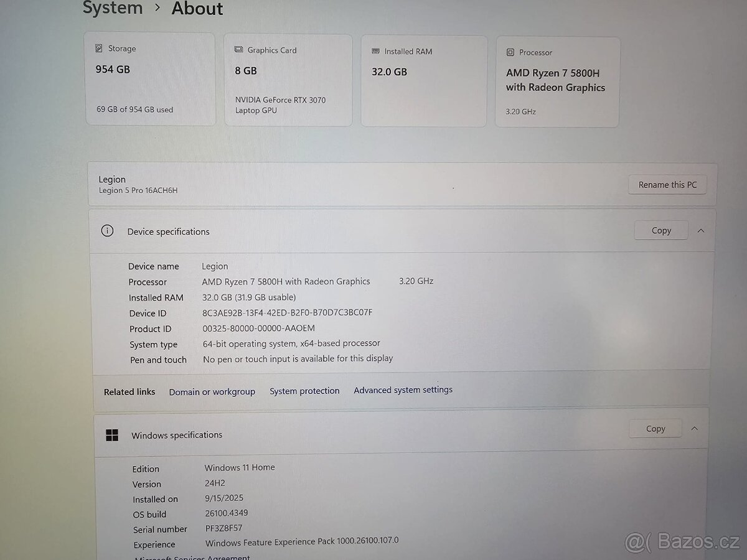Select the OS build 26100.4349 value
Viewport: 747px width, 560px height.
point(226,513)
